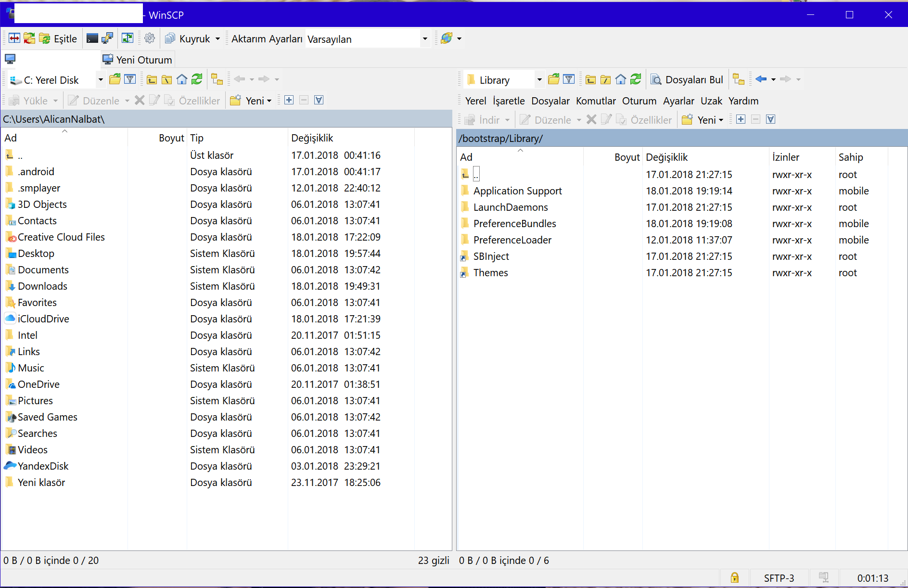Click the Eşitle synchronize button
The image size is (908, 588).
[58, 38]
